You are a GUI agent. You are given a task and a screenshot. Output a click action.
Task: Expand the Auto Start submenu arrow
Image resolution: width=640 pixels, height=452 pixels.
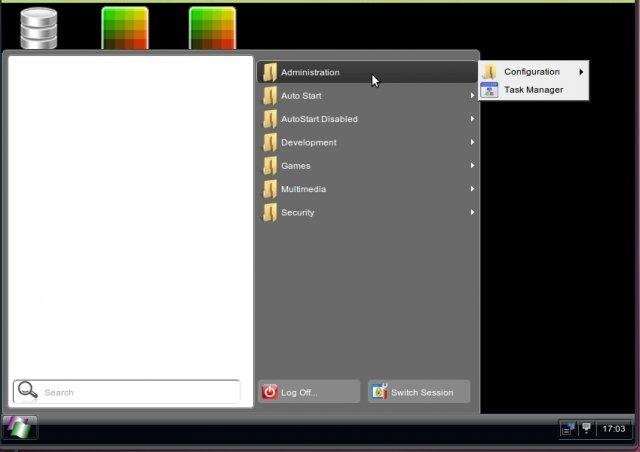(x=472, y=96)
